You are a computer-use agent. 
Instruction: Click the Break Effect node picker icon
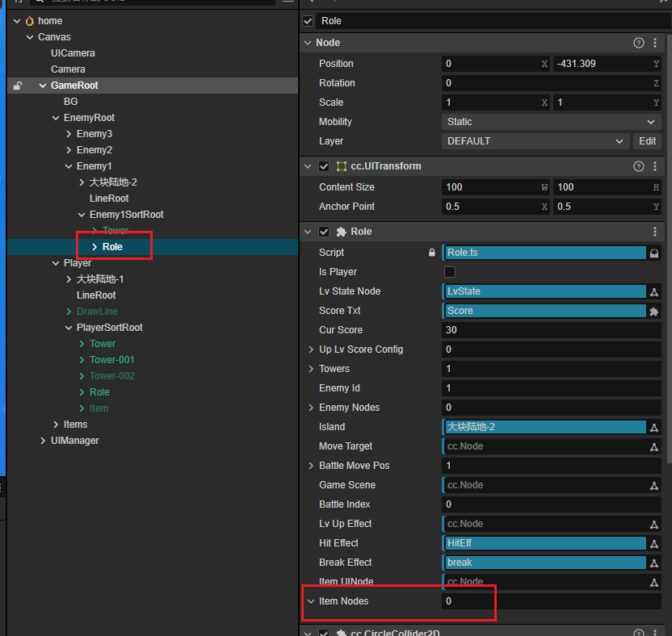(654, 563)
